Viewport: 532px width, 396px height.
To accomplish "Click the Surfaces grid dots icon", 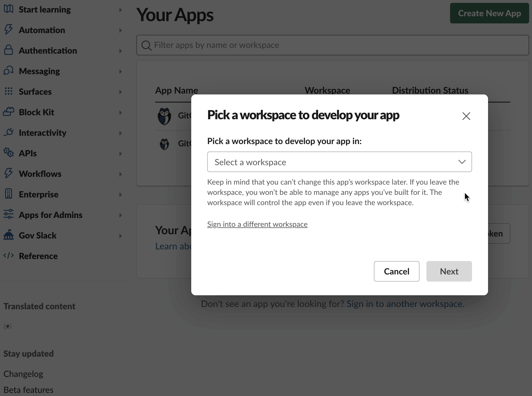I will coord(9,91).
